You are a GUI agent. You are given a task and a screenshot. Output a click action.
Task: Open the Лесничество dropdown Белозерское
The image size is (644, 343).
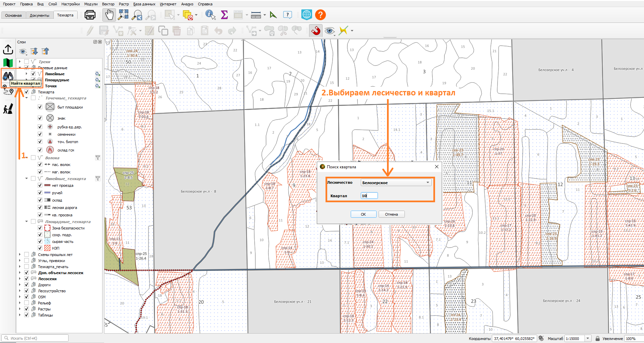(396, 183)
